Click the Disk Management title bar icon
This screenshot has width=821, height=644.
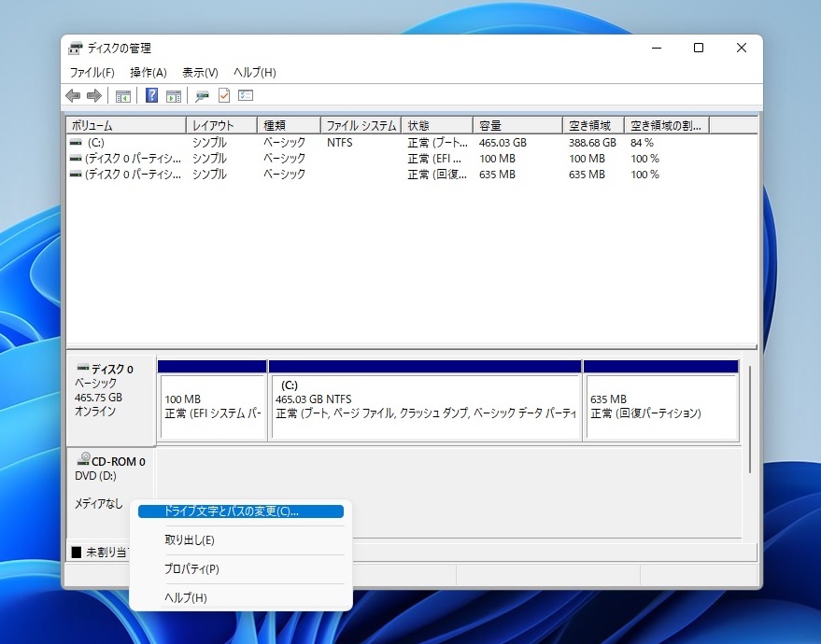pyautogui.click(x=76, y=49)
